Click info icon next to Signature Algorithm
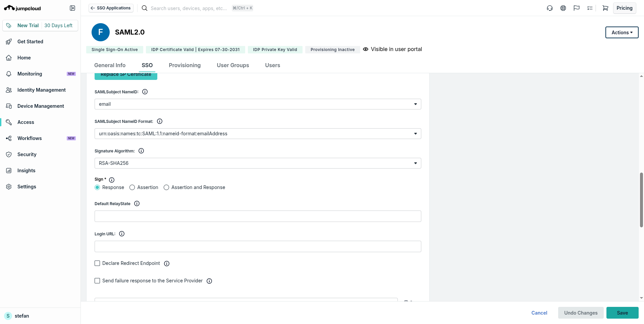Screen dimensions: 644x324 pyautogui.click(x=141, y=151)
